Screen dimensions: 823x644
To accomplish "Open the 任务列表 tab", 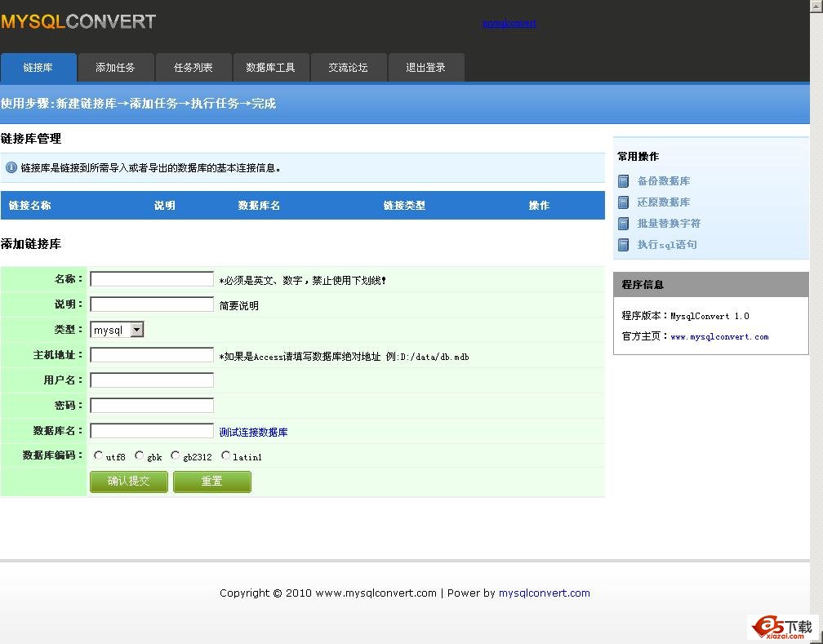I will click(x=194, y=68).
